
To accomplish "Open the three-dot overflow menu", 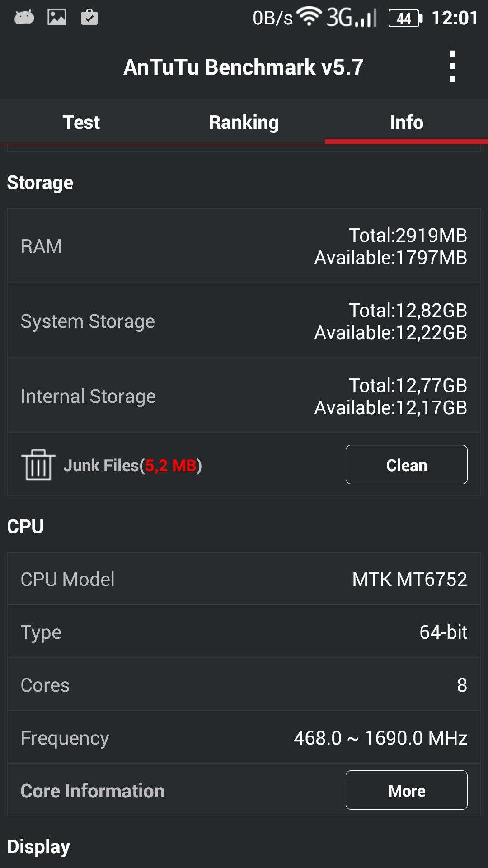I will (x=452, y=66).
